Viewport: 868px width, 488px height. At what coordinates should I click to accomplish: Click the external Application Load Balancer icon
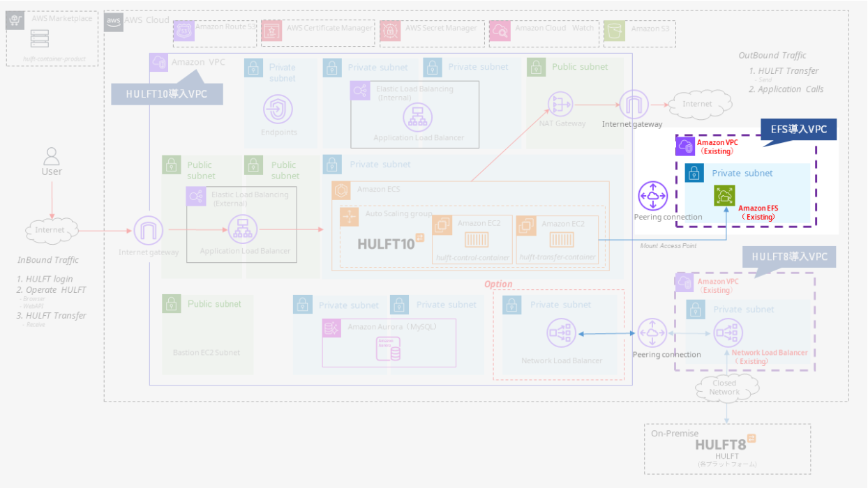(244, 229)
